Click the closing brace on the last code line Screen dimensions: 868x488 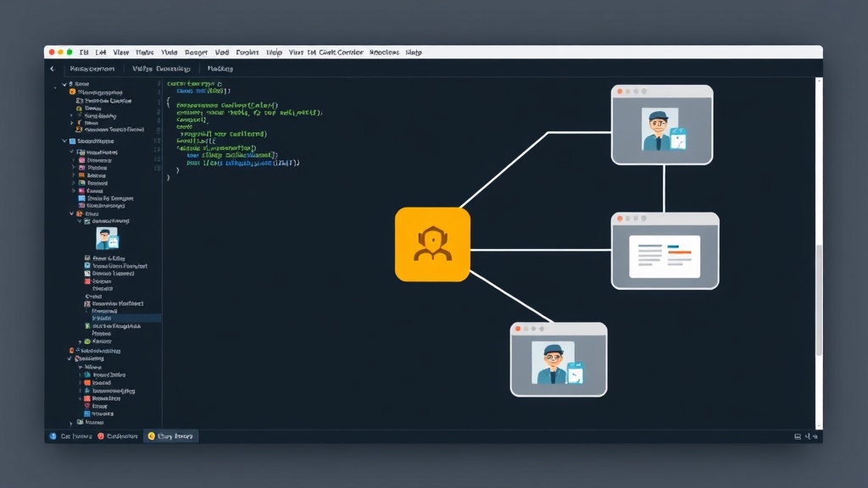(x=169, y=178)
